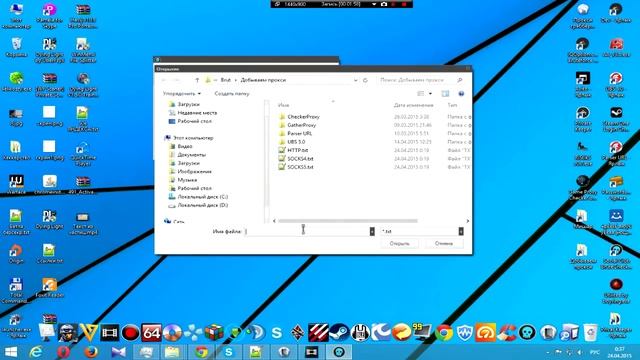
Task: Sort by Имя column header
Action: [283, 105]
